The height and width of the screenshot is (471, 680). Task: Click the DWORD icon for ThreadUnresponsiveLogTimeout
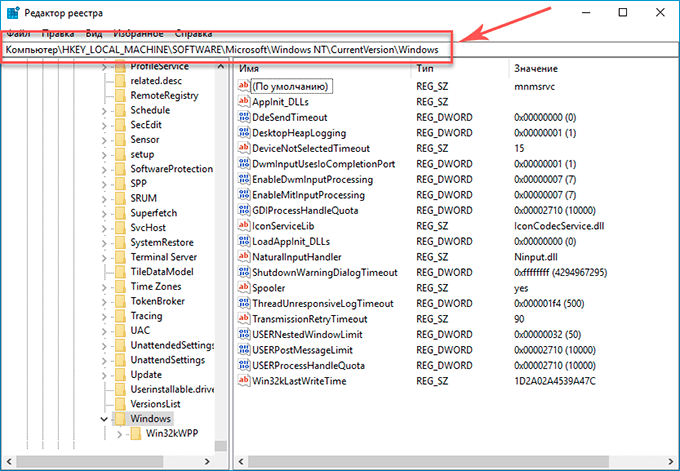click(x=244, y=303)
